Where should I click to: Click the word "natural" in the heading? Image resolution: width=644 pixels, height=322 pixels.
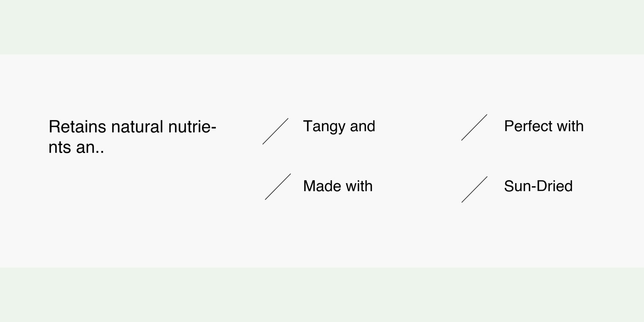pos(137,127)
